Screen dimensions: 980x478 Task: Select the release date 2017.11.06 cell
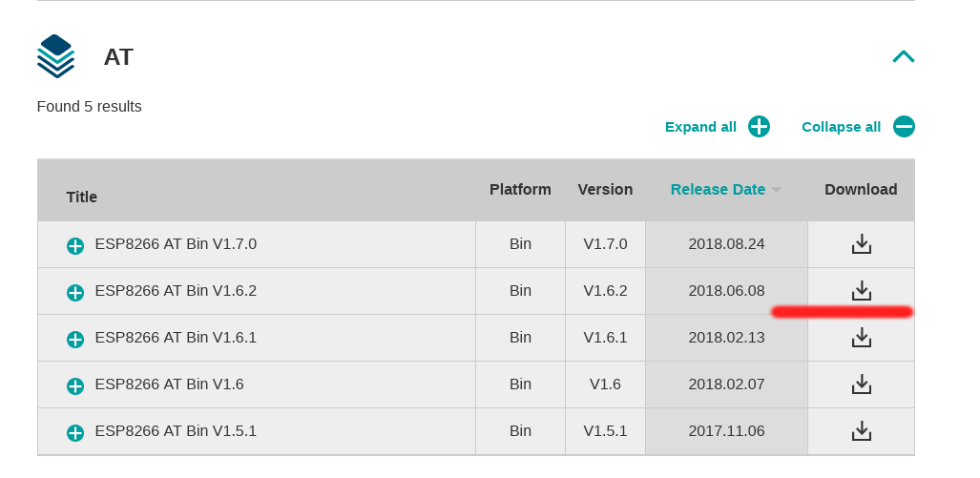(x=726, y=431)
